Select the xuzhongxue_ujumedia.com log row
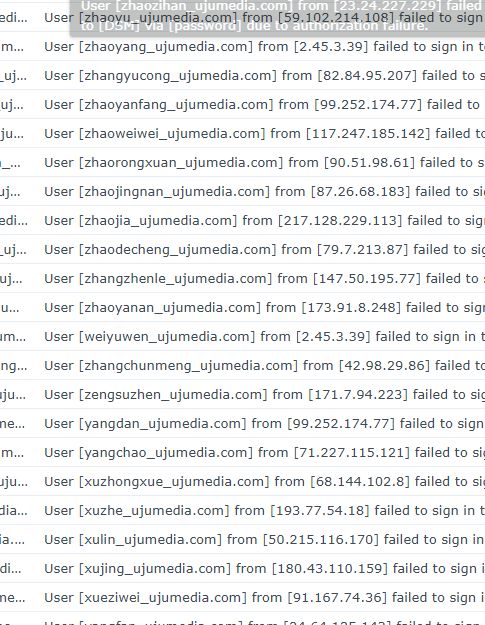 tap(242, 482)
